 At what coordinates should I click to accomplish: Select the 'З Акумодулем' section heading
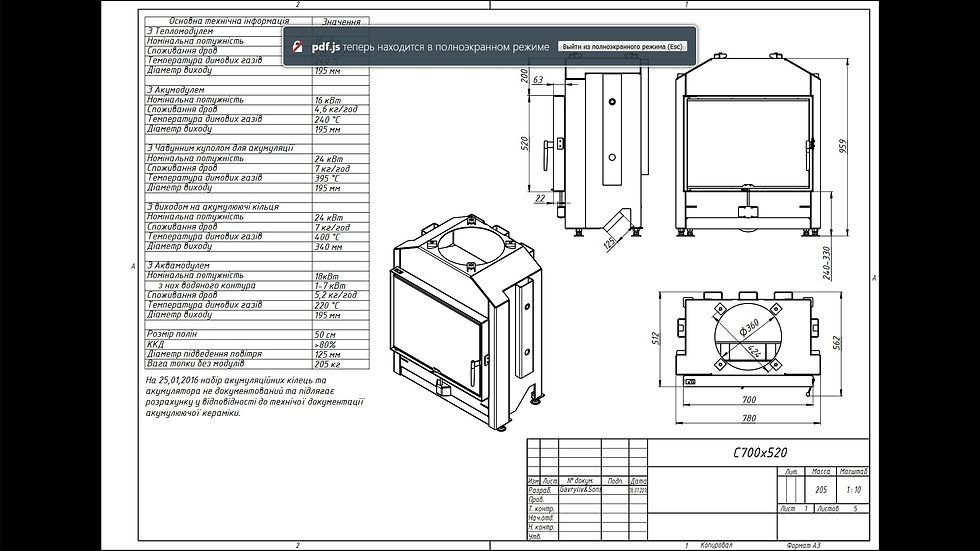point(176,90)
